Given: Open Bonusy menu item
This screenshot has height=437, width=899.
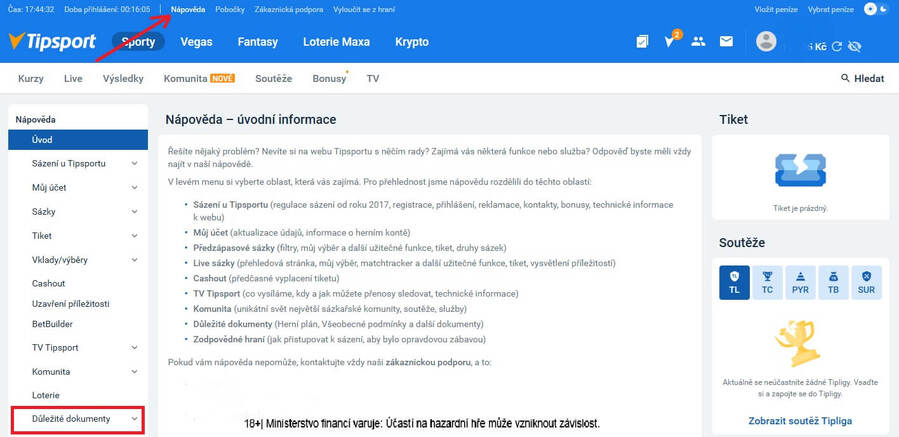Looking at the screenshot, I should [330, 79].
